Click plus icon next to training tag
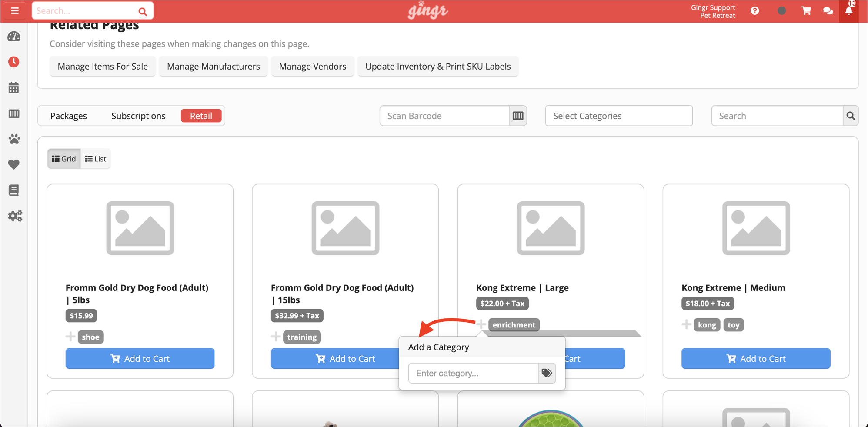Image resolution: width=868 pixels, height=427 pixels. (x=275, y=337)
